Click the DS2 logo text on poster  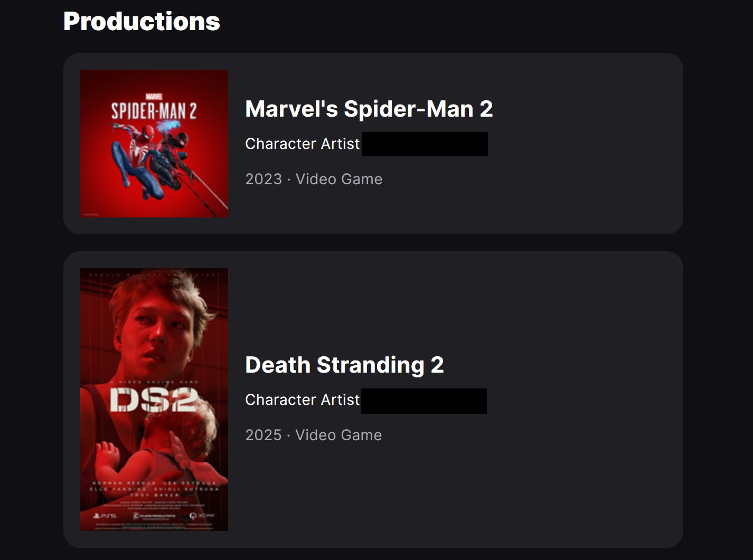(154, 400)
